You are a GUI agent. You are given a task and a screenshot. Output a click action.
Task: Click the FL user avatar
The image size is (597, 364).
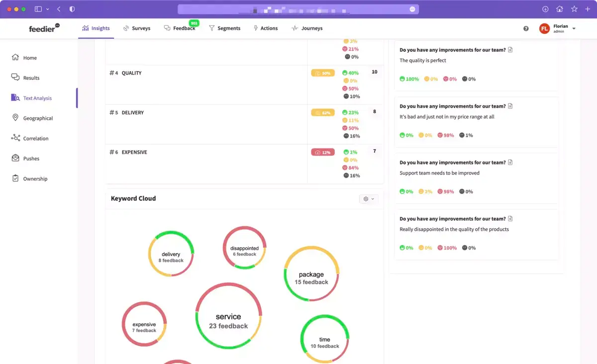pos(544,29)
